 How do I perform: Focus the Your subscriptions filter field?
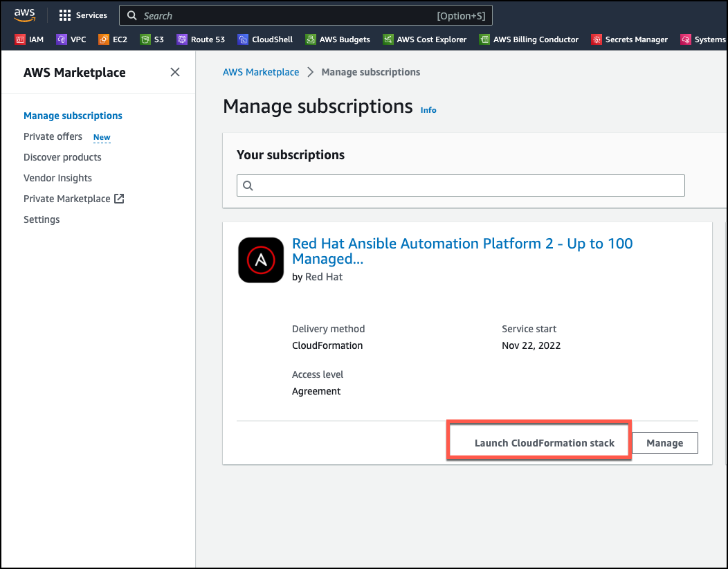tap(461, 186)
